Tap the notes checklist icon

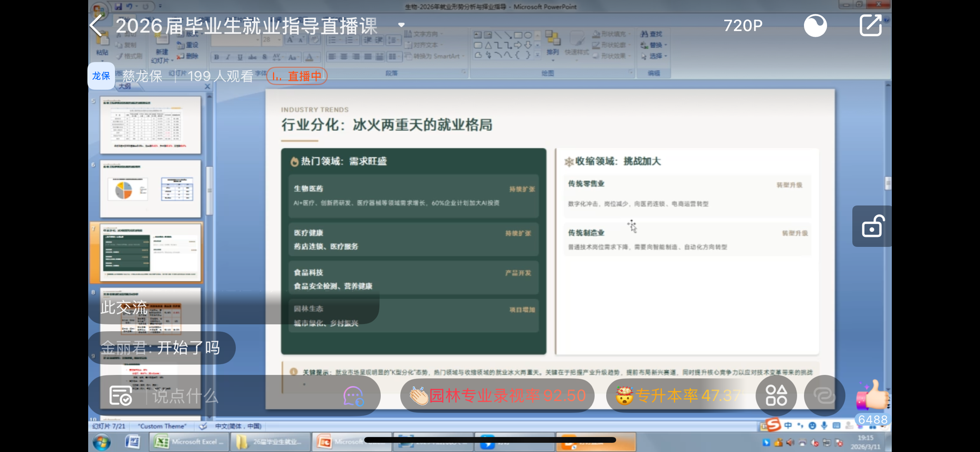coord(120,395)
